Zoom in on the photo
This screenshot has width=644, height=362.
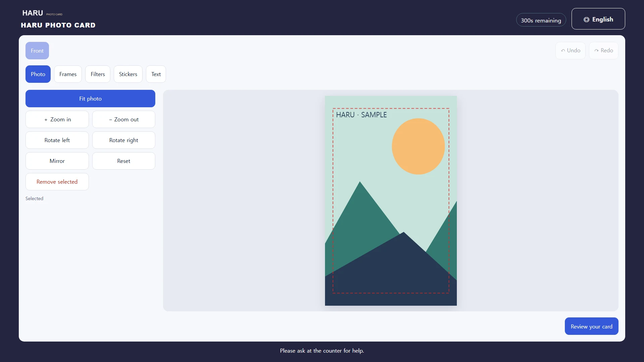(57, 119)
